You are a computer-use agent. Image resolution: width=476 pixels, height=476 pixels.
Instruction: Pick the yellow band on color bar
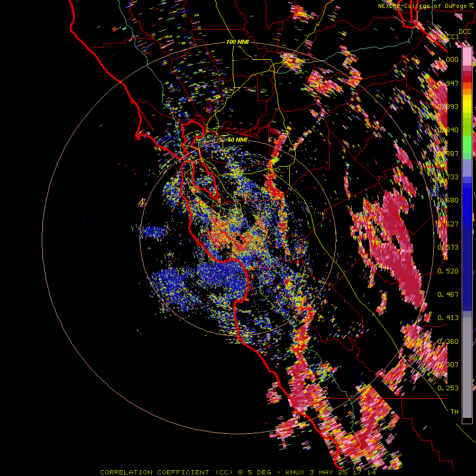(467, 104)
